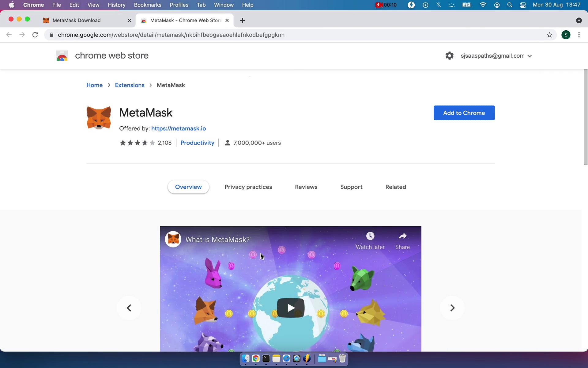Bookmark this page via the star icon

[x=549, y=35]
